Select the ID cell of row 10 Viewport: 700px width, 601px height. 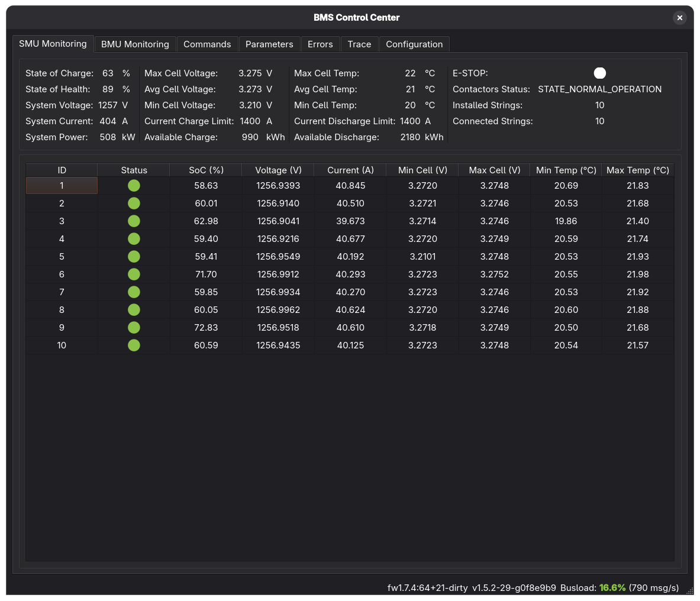[62, 345]
